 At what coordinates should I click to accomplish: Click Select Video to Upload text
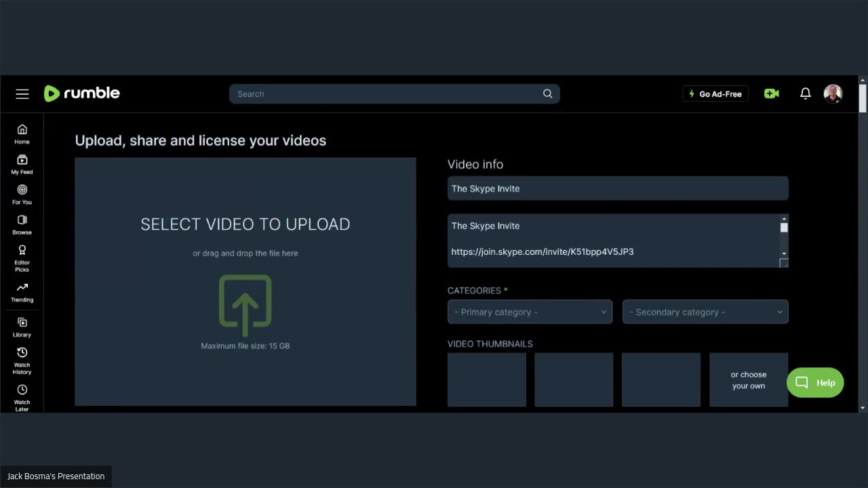tap(245, 224)
